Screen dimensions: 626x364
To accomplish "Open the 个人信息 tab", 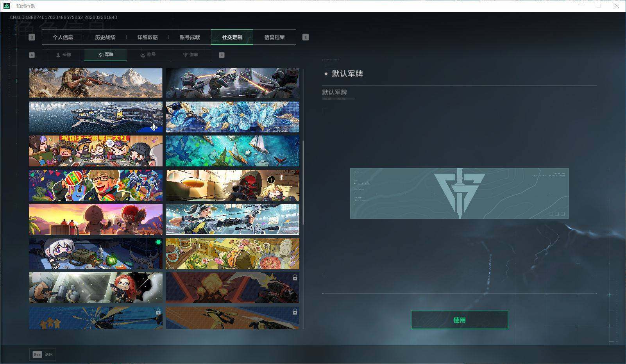I will tap(63, 37).
